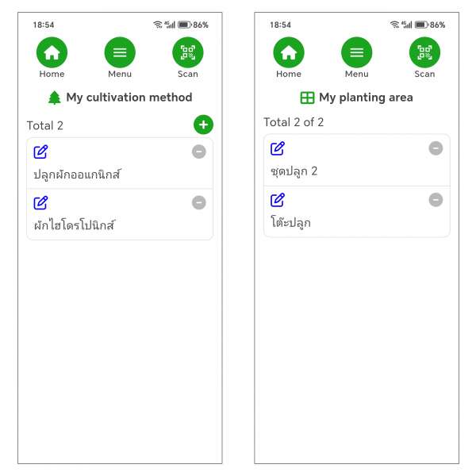This screenshot has height=476, width=476.
Task: Select the ปลูกผักออแกนิกส์ list item text
Action: coord(77,174)
